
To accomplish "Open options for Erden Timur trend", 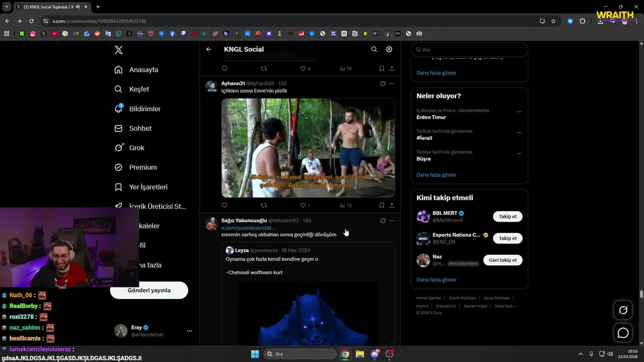I will point(519,112).
